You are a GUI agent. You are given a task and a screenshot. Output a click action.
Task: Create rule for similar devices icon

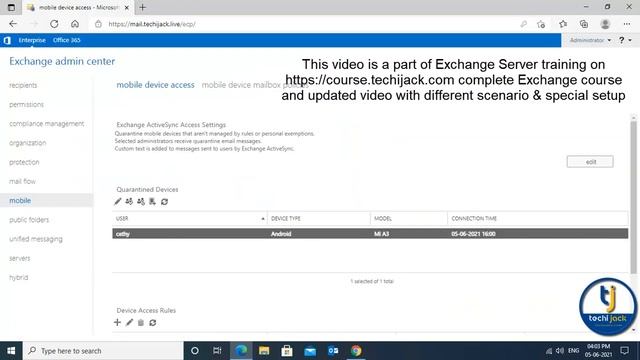click(x=152, y=201)
